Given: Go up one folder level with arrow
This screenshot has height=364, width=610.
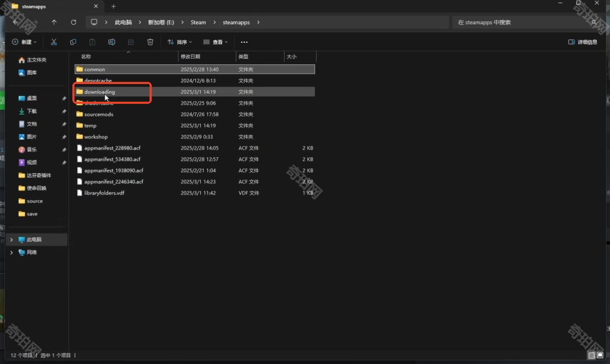Looking at the screenshot, I should click(54, 22).
